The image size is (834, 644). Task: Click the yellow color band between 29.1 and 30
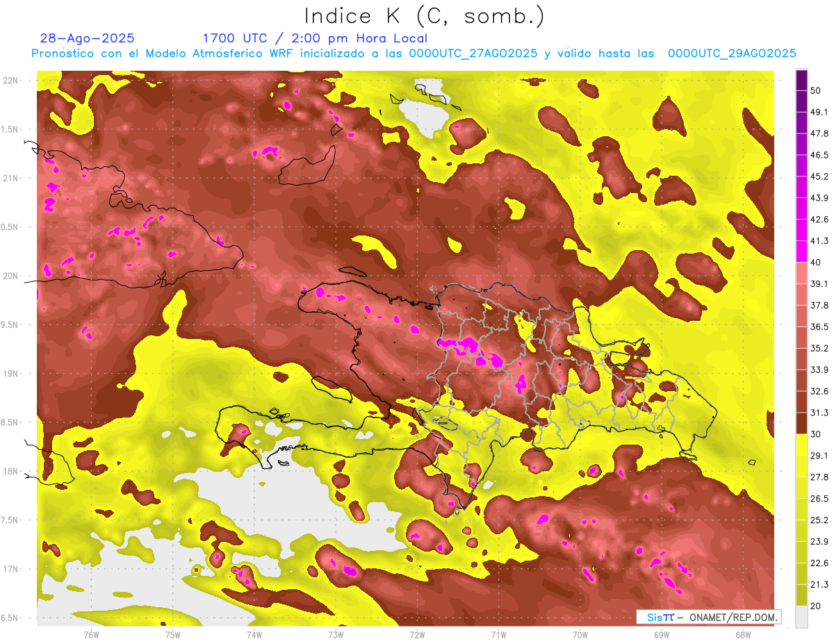pos(801,445)
